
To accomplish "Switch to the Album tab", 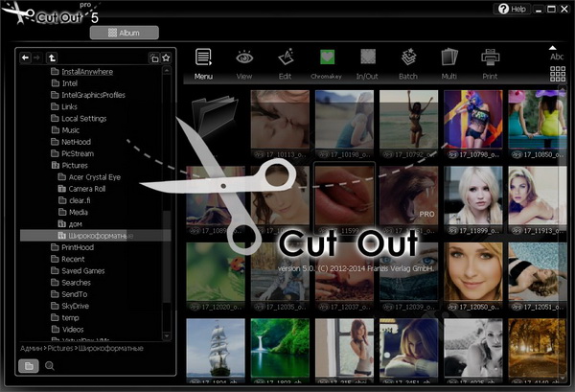I will click(x=123, y=33).
